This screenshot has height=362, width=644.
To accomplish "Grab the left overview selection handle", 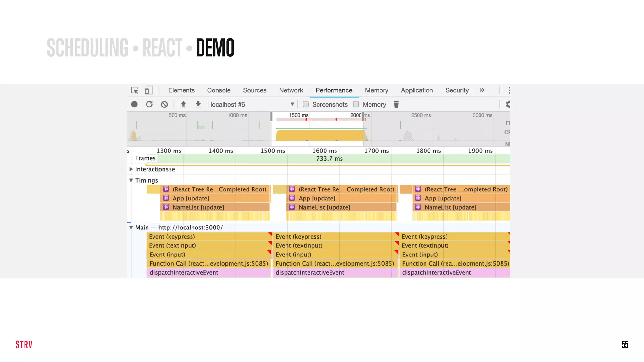I will click(x=271, y=116).
